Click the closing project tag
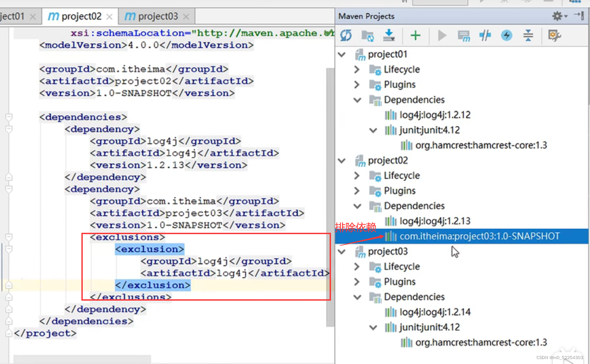 pyautogui.click(x=45, y=333)
